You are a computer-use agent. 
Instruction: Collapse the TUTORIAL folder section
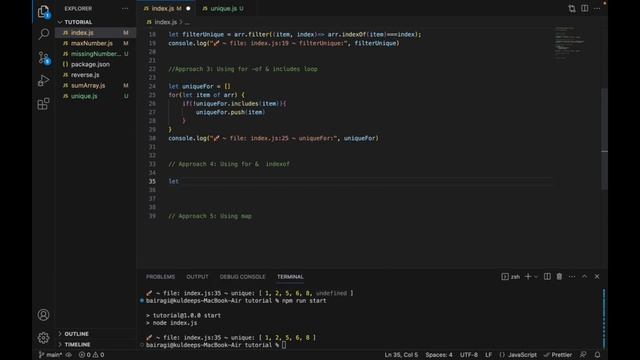pyautogui.click(x=96, y=22)
